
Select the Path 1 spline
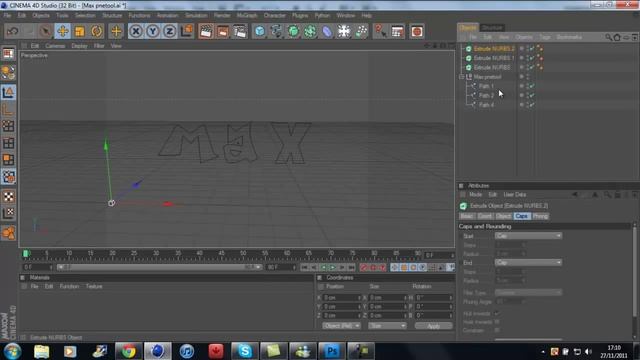[x=486, y=86]
